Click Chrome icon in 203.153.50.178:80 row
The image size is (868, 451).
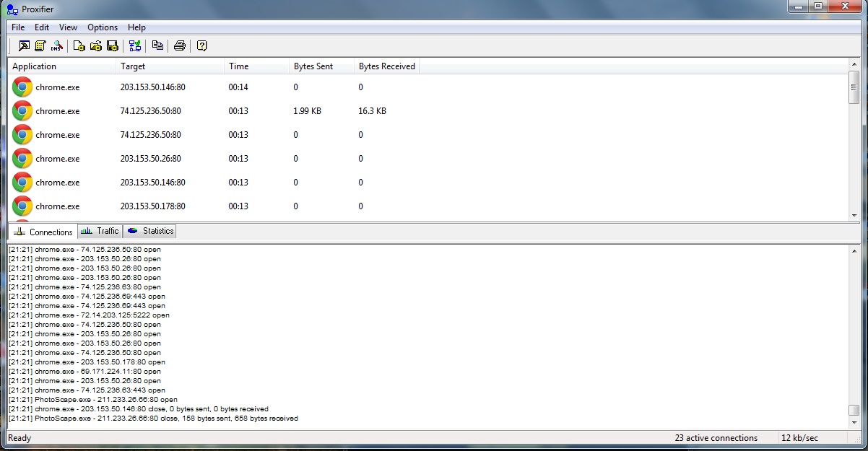pyautogui.click(x=22, y=206)
